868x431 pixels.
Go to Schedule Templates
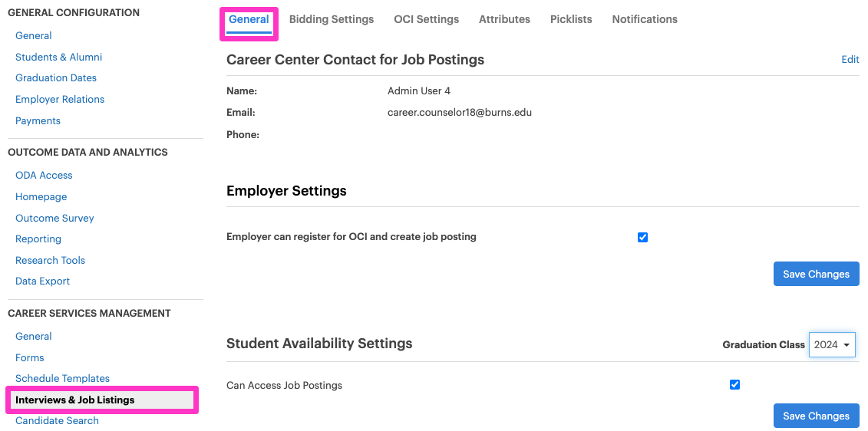tap(63, 378)
